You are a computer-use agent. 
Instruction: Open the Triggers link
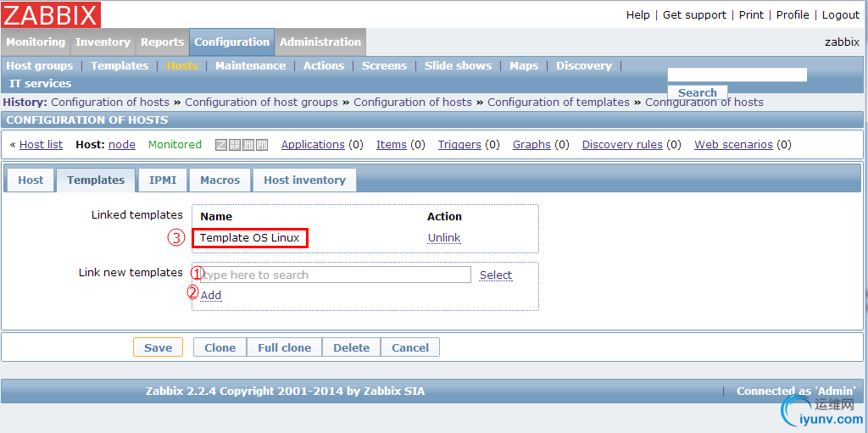pyautogui.click(x=459, y=145)
